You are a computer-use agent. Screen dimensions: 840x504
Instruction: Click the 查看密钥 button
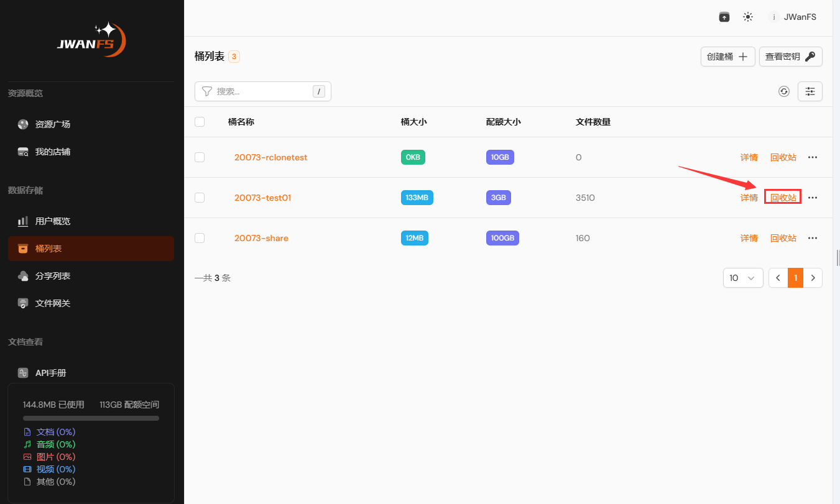coord(791,57)
